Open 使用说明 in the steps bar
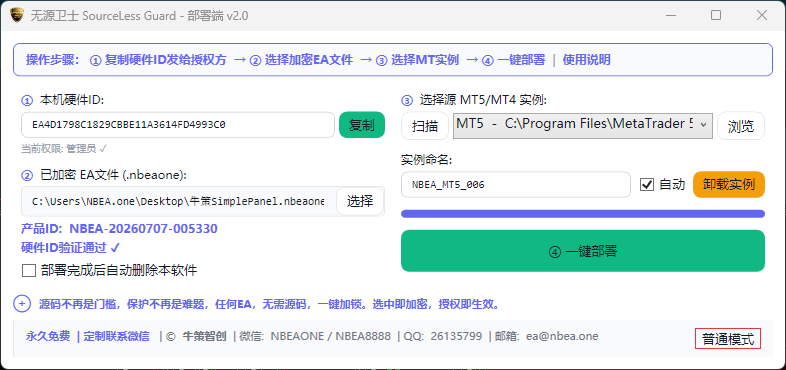Image resolution: width=786 pixels, height=370 pixels. pyautogui.click(x=586, y=60)
